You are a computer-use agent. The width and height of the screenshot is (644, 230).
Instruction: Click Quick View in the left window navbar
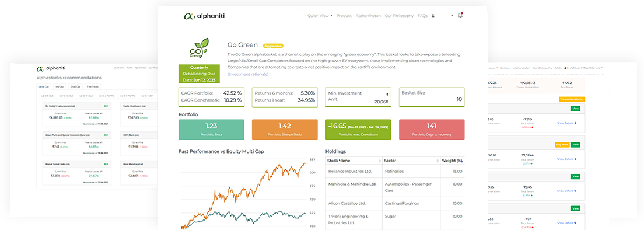point(119,68)
